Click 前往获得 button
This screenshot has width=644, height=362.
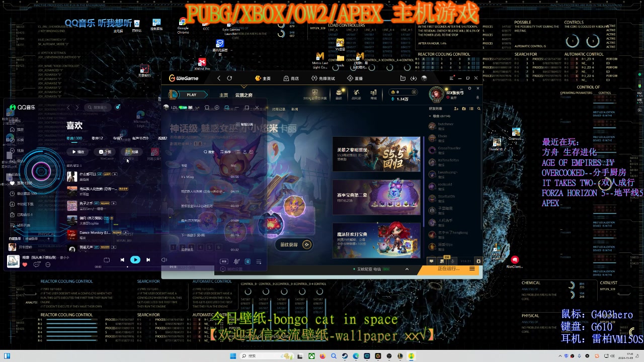pos(295,245)
